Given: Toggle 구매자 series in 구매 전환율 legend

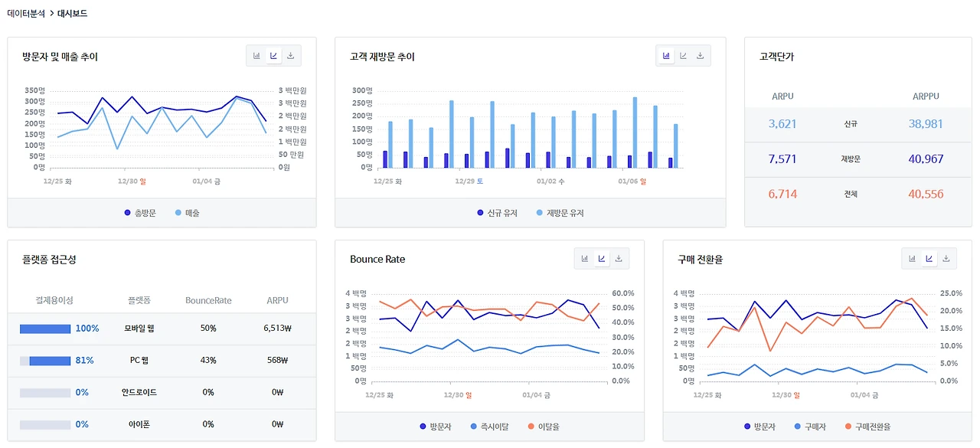Looking at the screenshot, I should pos(810,427).
